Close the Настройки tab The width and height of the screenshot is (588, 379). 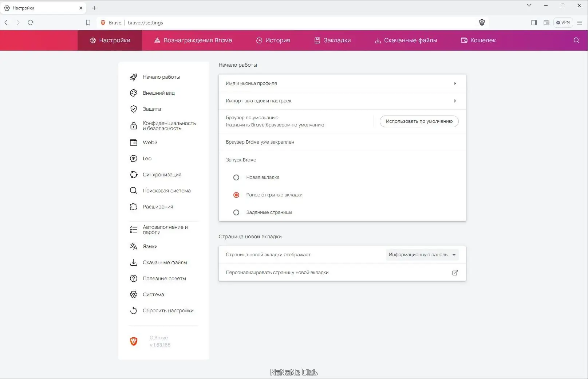pyautogui.click(x=81, y=8)
